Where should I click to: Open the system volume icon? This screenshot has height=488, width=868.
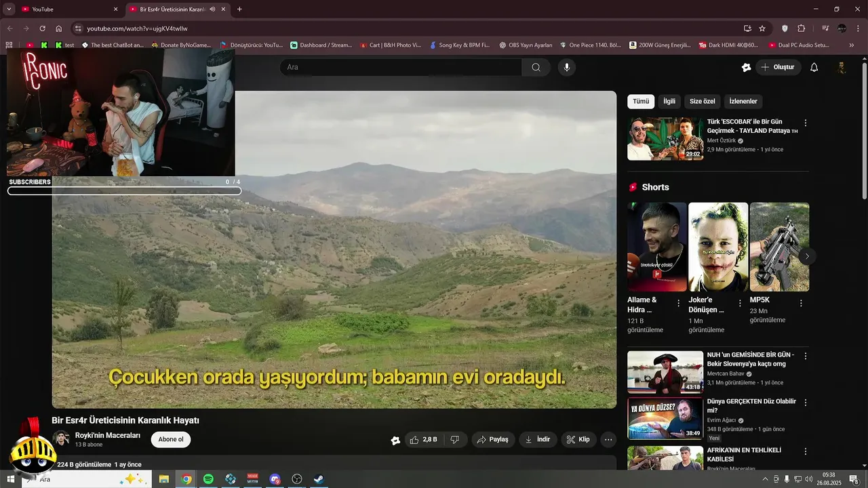808,479
